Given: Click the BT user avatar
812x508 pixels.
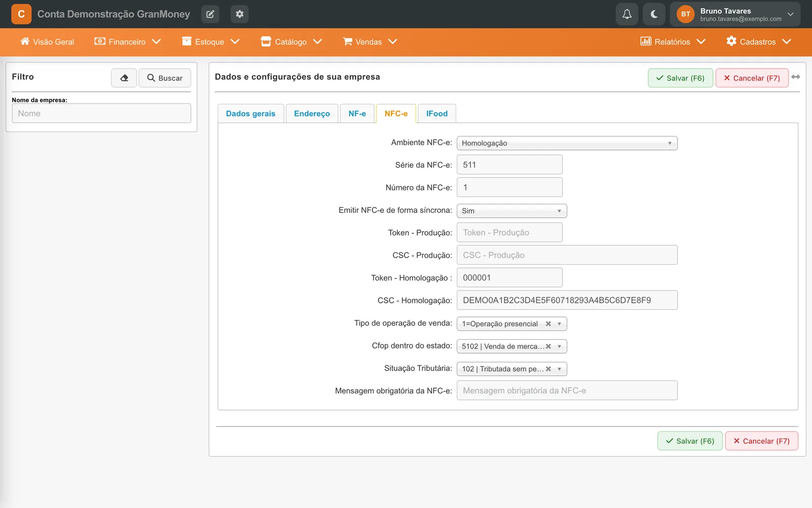Looking at the screenshot, I should pos(686,14).
